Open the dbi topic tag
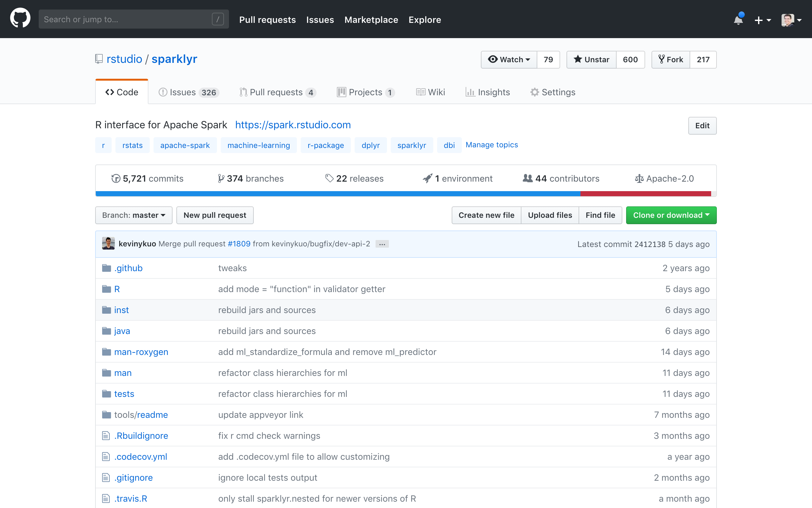 (x=449, y=145)
